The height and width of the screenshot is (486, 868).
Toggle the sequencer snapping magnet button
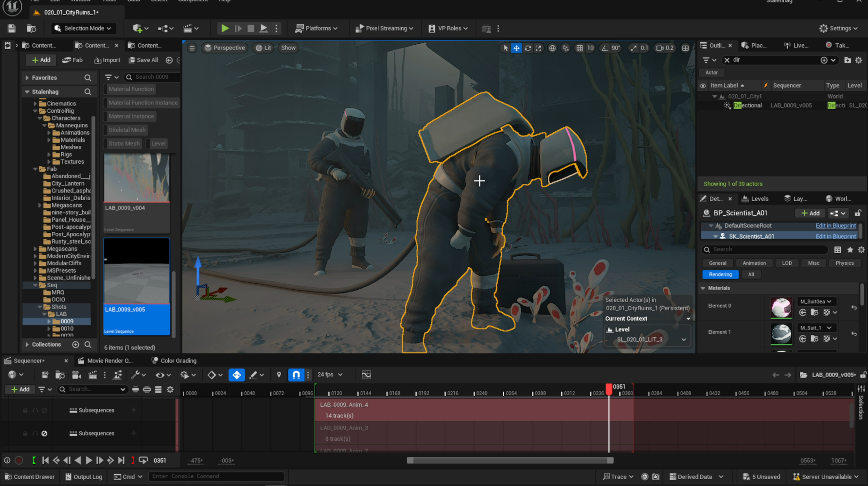click(296, 375)
